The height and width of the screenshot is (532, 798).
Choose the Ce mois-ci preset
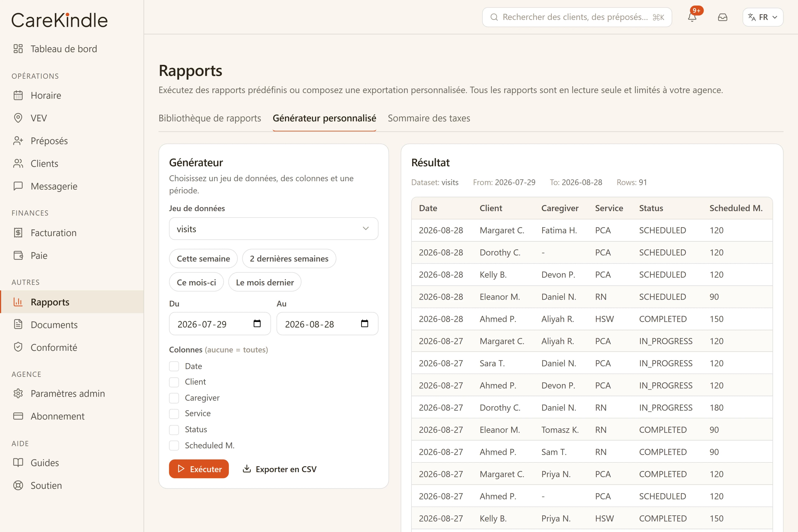pos(196,282)
